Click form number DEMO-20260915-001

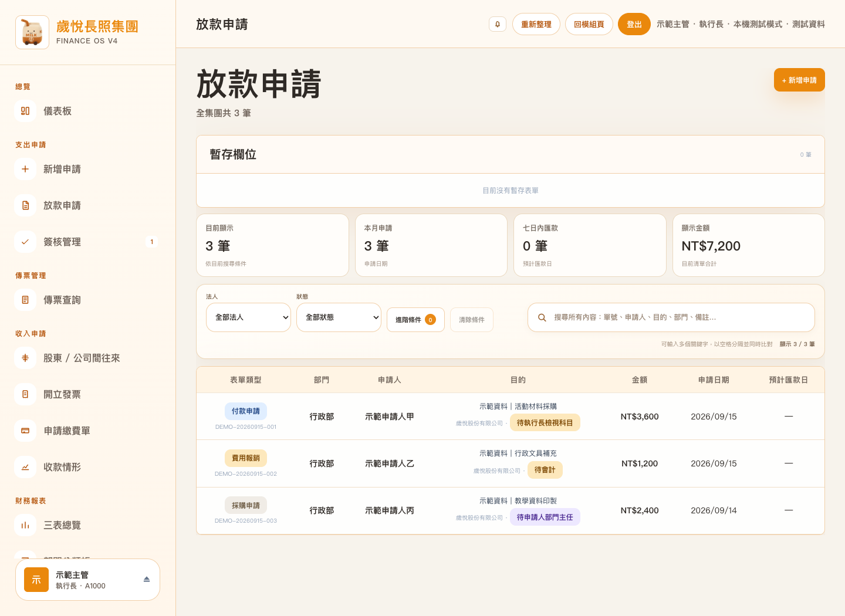click(x=246, y=427)
